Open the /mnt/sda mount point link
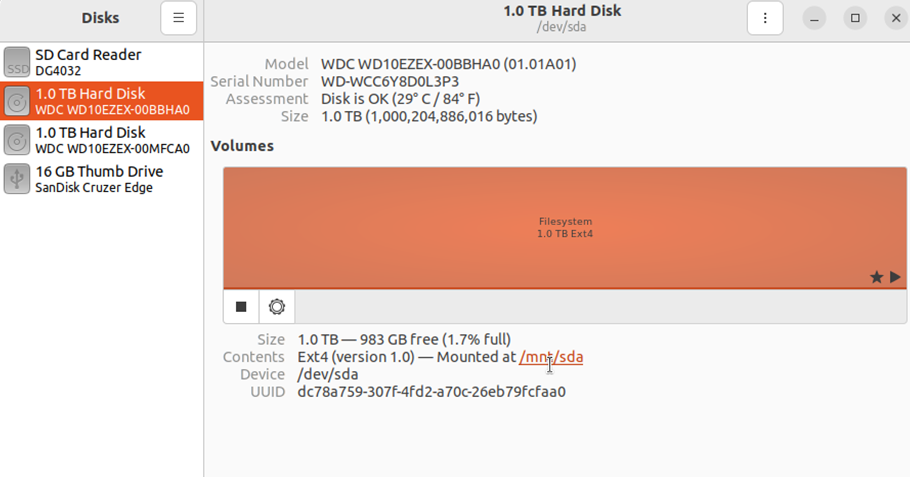This screenshot has height=477, width=910. point(551,357)
